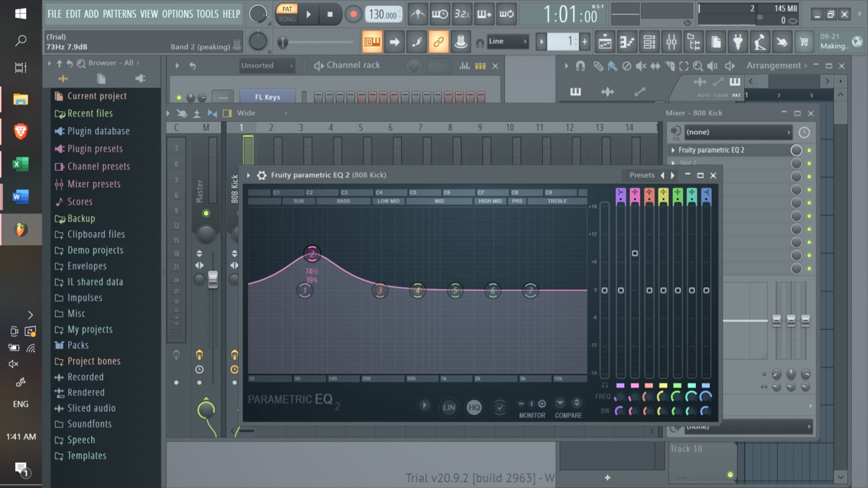Open the mixer input (none) dropdown
This screenshot has height=488, width=868.
[x=738, y=132]
